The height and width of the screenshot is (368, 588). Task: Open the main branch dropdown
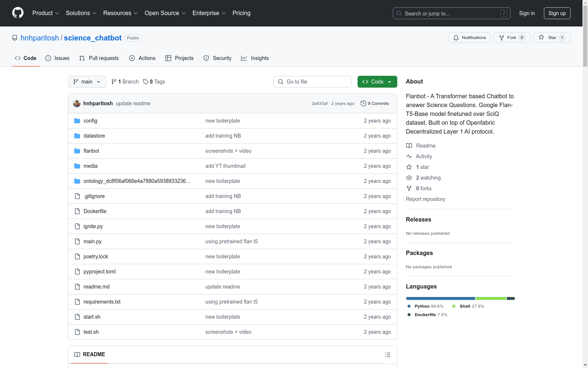point(87,82)
